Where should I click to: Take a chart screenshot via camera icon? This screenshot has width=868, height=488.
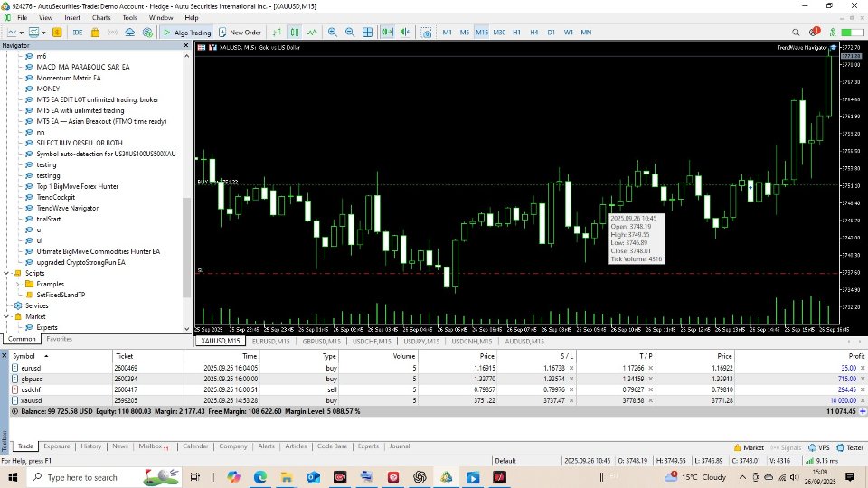[x=426, y=33]
